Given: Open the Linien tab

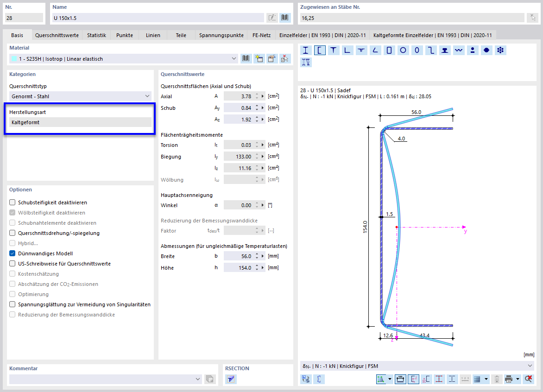Looking at the screenshot, I should [x=153, y=35].
